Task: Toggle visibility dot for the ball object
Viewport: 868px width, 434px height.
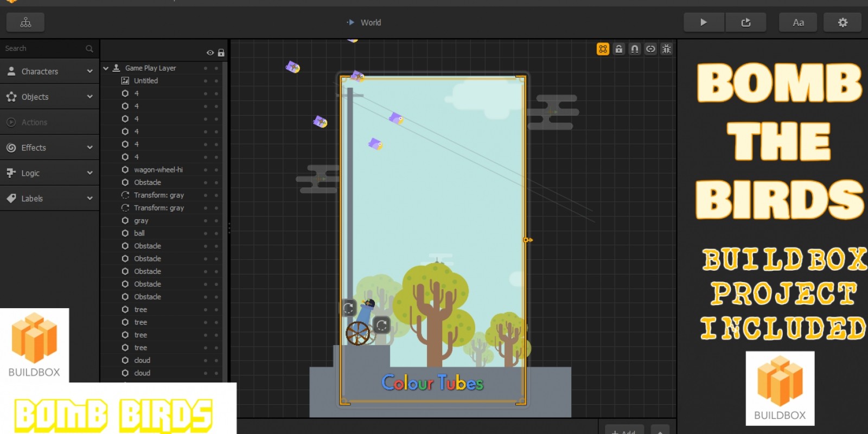Action: point(206,233)
